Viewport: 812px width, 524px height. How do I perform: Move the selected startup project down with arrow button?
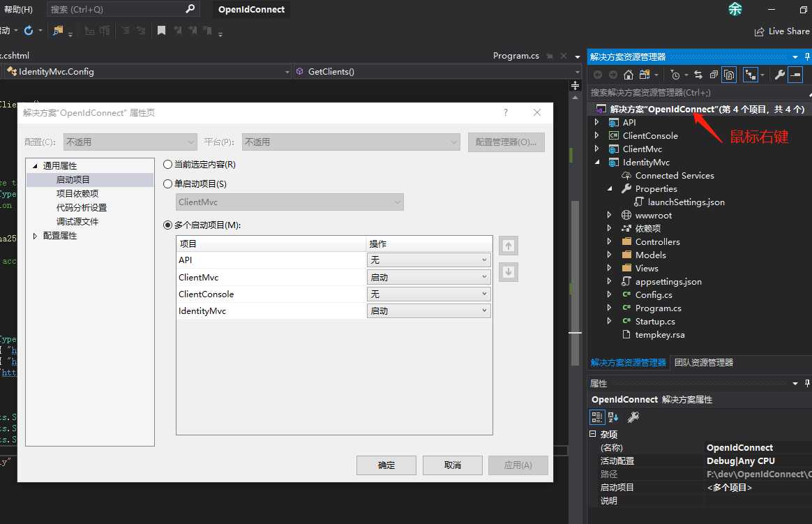tap(509, 272)
